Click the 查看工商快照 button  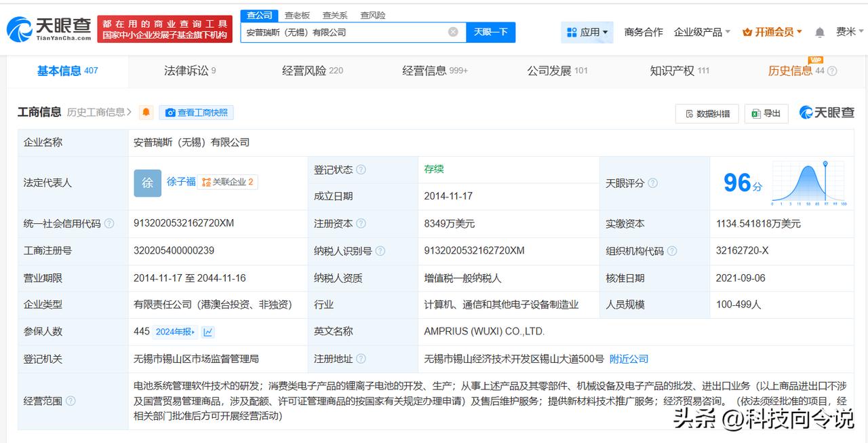tap(197, 113)
